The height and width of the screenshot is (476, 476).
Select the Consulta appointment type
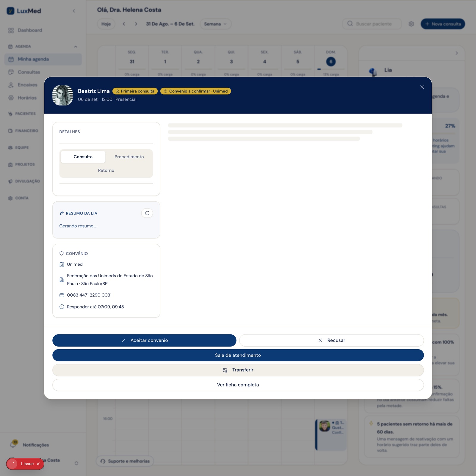83,157
